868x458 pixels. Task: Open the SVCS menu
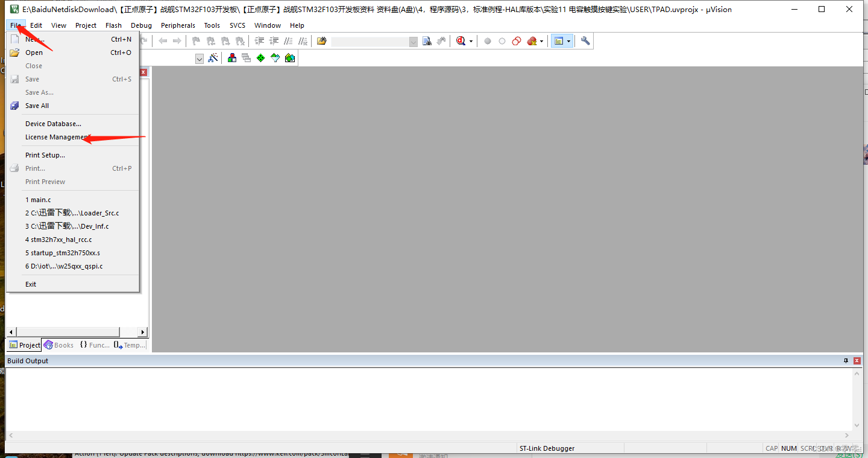tap(237, 25)
